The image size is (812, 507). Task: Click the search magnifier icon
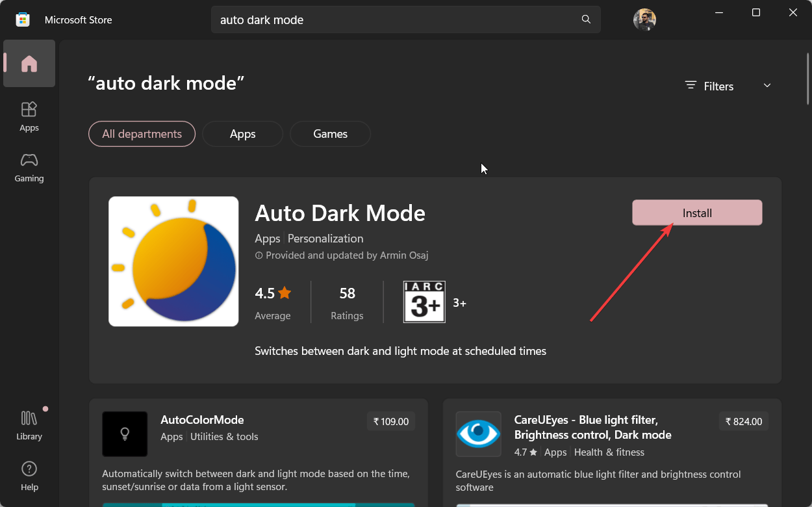pyautogui.click(x=586, y=19)
